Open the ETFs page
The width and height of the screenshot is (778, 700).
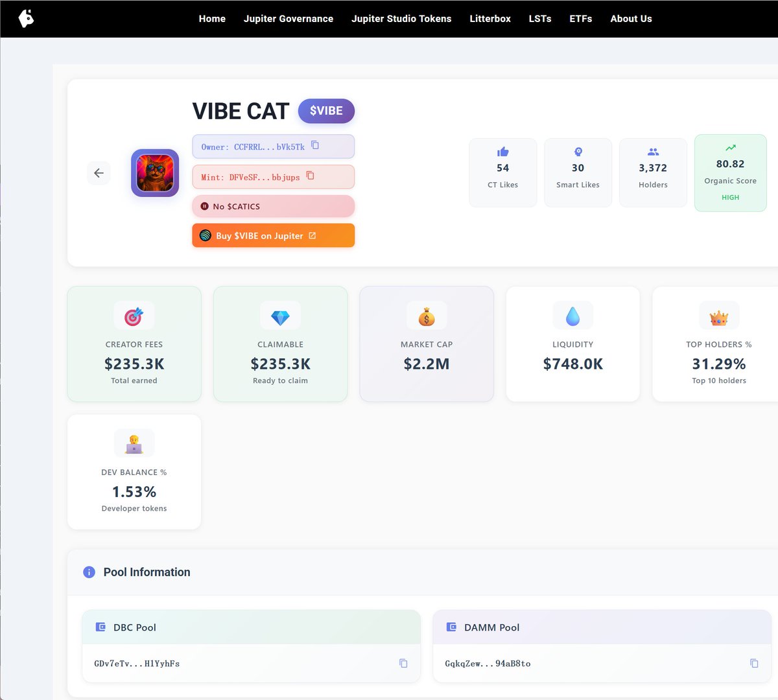pyautogui.click(x=581, y=19)
